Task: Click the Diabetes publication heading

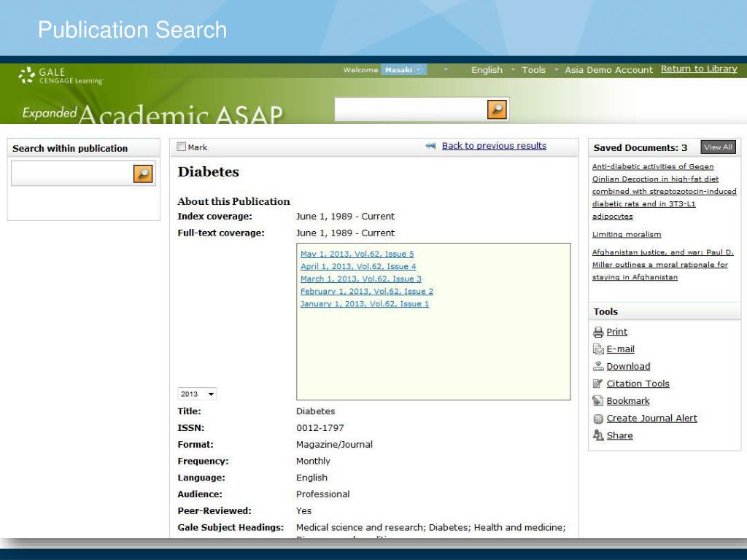Action: point(208,172)
